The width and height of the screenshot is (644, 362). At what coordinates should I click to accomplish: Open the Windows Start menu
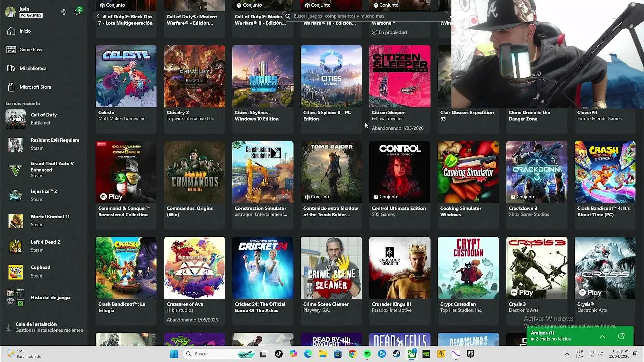coord(174,354)
